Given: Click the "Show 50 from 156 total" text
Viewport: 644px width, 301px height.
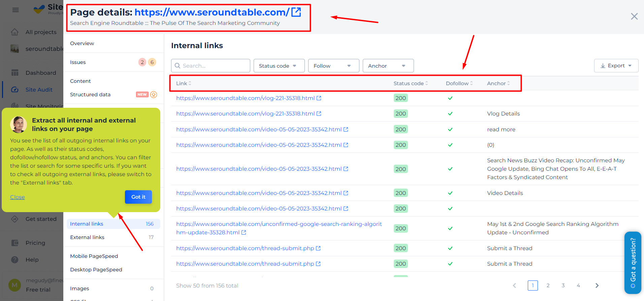Looking at the screenshot, I should click(x=207, y=286).
